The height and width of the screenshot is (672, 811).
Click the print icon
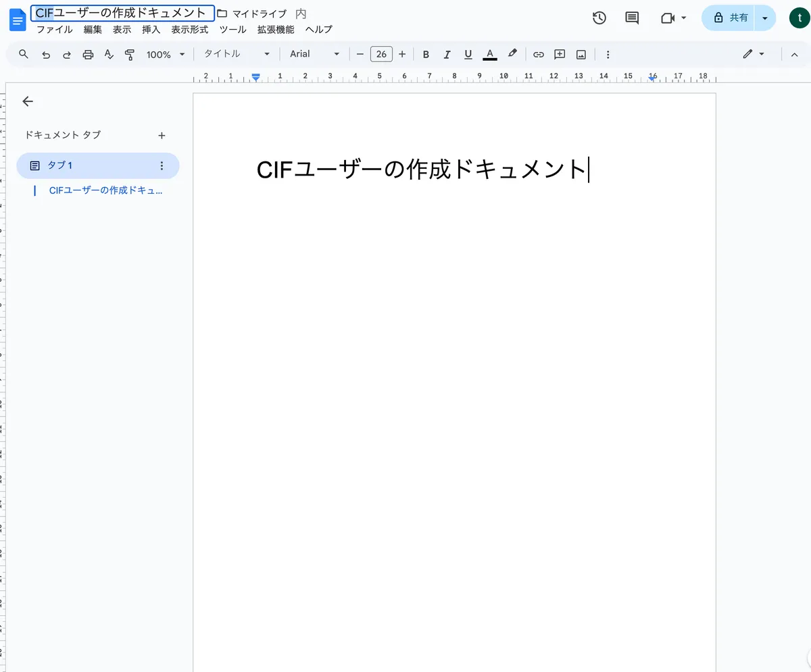pos(88,54)
